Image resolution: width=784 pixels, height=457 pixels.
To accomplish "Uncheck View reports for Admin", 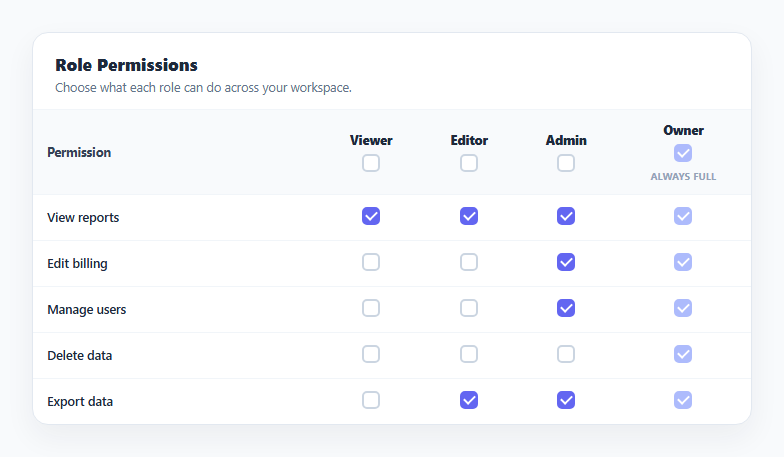I will click(x=566, y=216).
